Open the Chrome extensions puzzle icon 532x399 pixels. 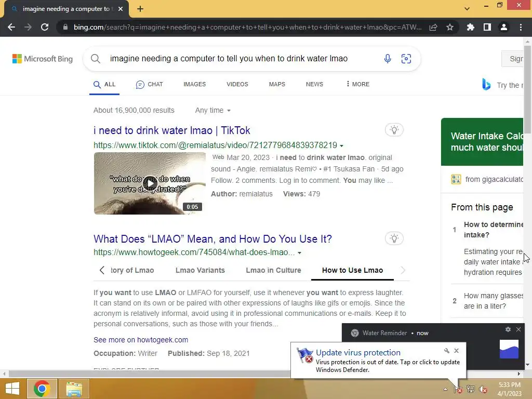(x=471, y=27)
